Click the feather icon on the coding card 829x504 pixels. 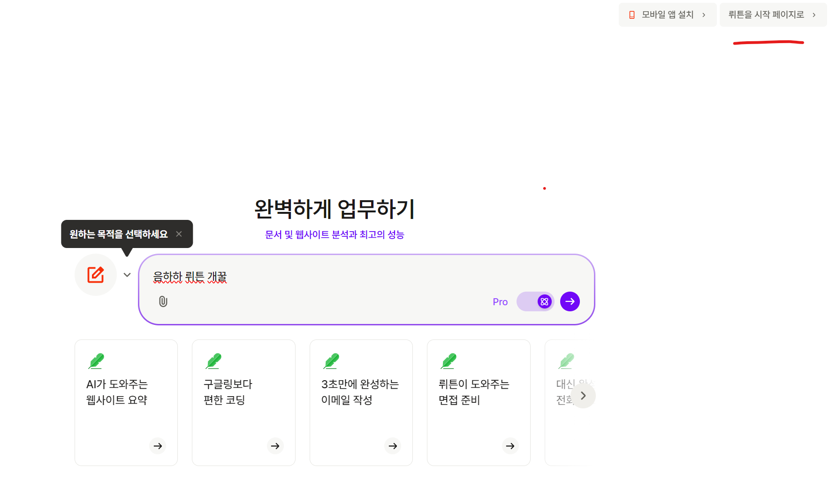point(213,361)
